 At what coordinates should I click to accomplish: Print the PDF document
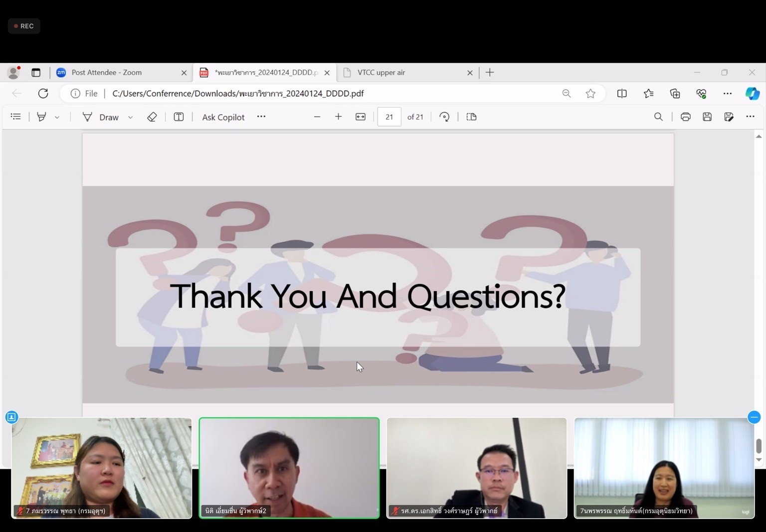tap(686, 117)
